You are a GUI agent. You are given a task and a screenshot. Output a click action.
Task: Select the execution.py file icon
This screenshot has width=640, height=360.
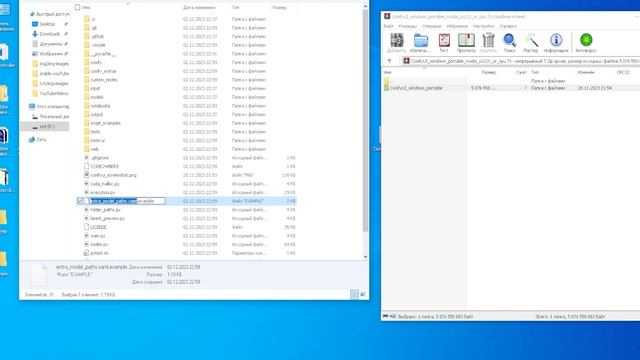86,192
